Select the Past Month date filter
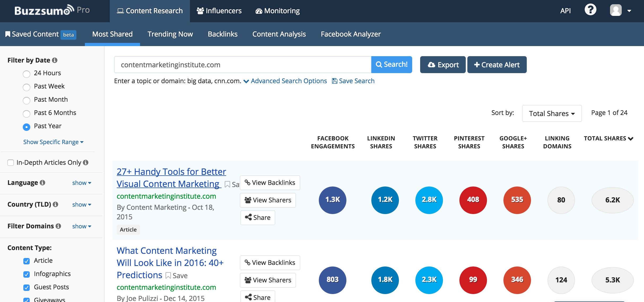 pyautogui.click(x=27, y=100)
